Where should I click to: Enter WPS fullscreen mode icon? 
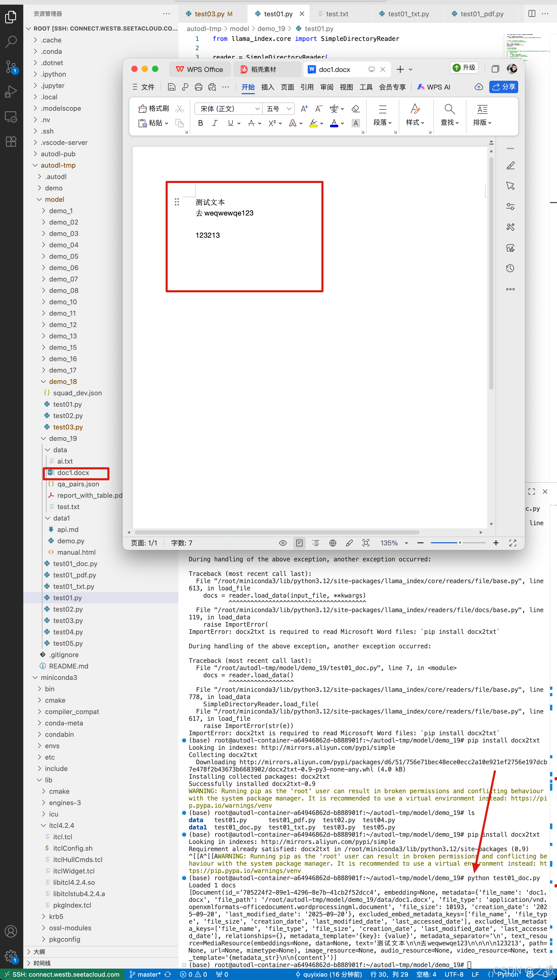coord(513,543)
